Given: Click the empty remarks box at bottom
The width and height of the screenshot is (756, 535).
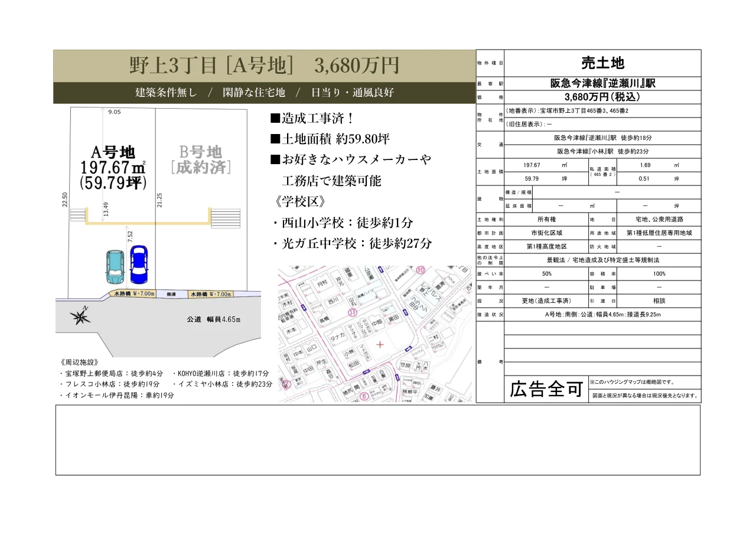Looking at the screenshot, I should coord(378,440).
